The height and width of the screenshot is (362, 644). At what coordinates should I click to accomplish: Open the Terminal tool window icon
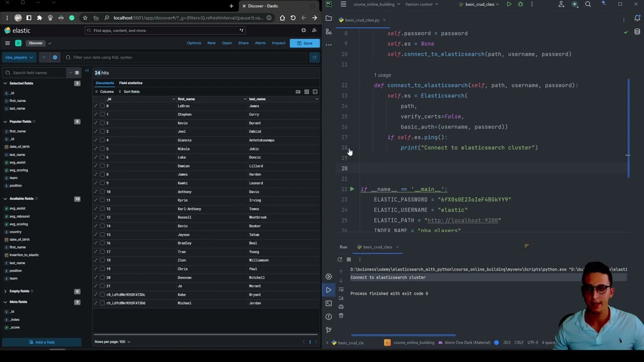point(329,303)
